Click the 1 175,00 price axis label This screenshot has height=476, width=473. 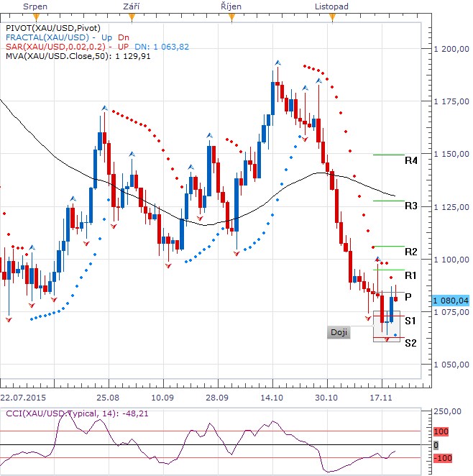click(x=451, y=101)
